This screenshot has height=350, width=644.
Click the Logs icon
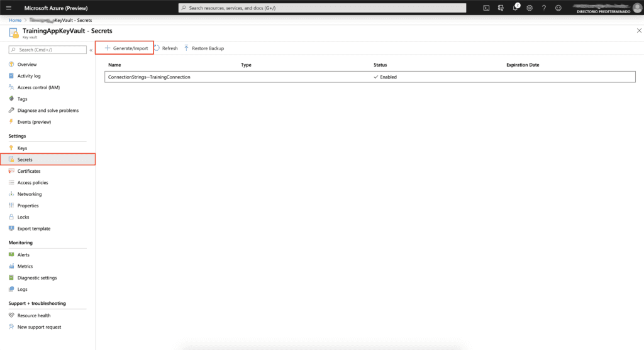(11, 289)
